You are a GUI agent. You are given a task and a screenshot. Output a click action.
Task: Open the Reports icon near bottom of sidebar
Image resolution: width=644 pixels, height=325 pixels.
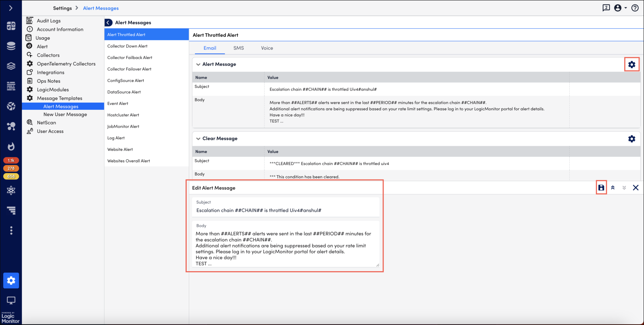point(11,210)
